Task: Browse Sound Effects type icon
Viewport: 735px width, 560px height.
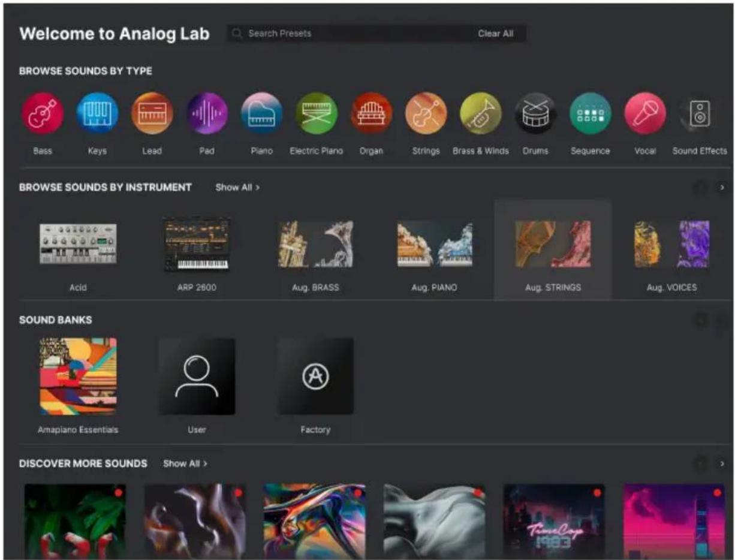Action: click(x=700, y=113)
